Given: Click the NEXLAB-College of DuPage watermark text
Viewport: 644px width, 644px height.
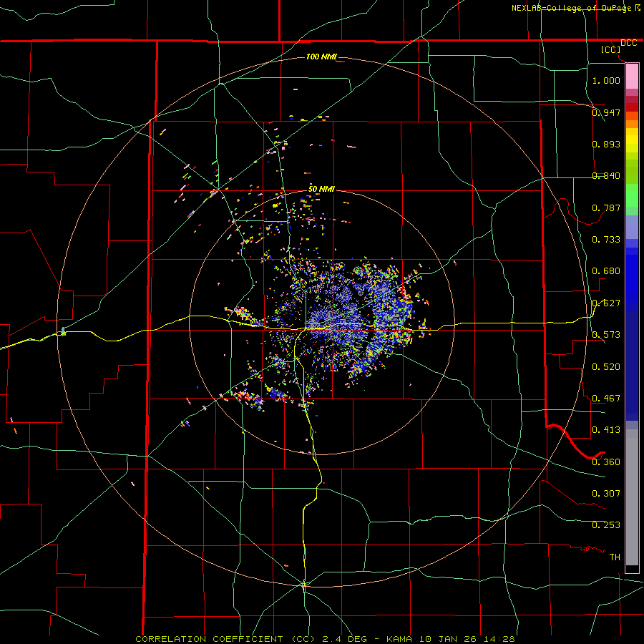Looking at the screenshot, I should pyautogui.click(x=571, y=8).
